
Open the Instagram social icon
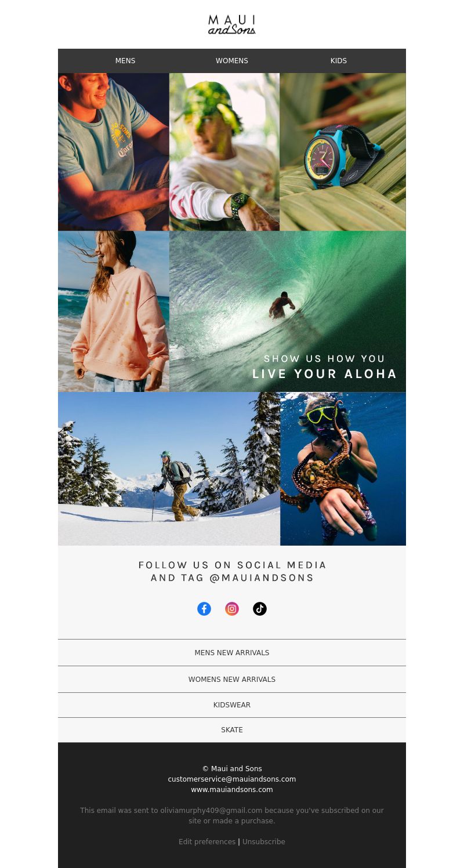point(232,609)
